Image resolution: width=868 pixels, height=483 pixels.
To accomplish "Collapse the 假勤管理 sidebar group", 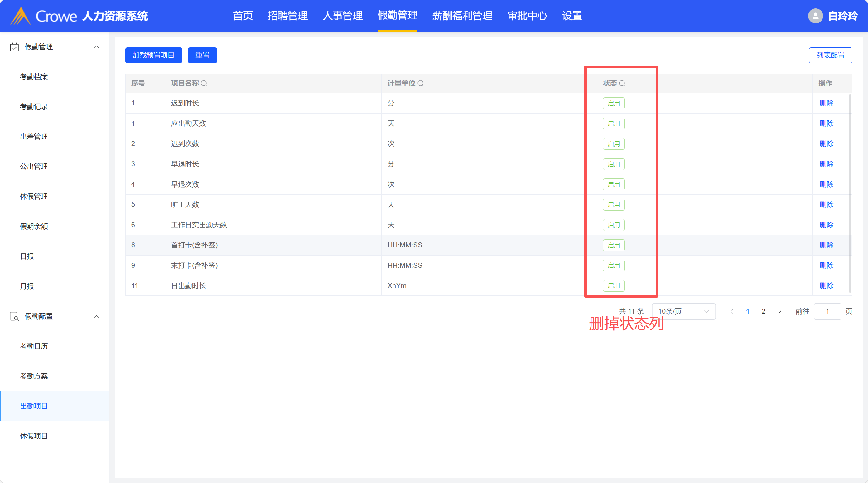I will (96, 47).
